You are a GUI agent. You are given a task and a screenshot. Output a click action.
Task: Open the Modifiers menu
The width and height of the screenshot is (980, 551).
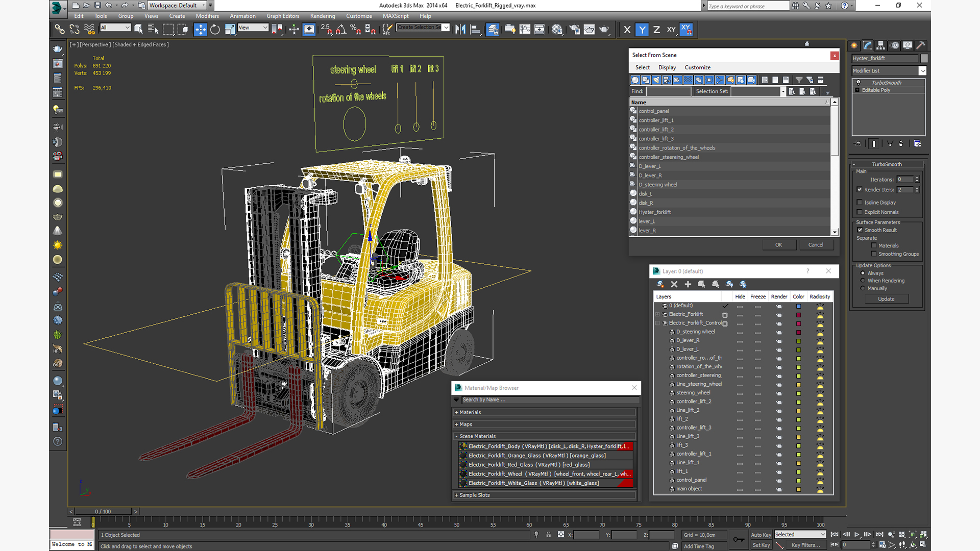click(207, 16)
